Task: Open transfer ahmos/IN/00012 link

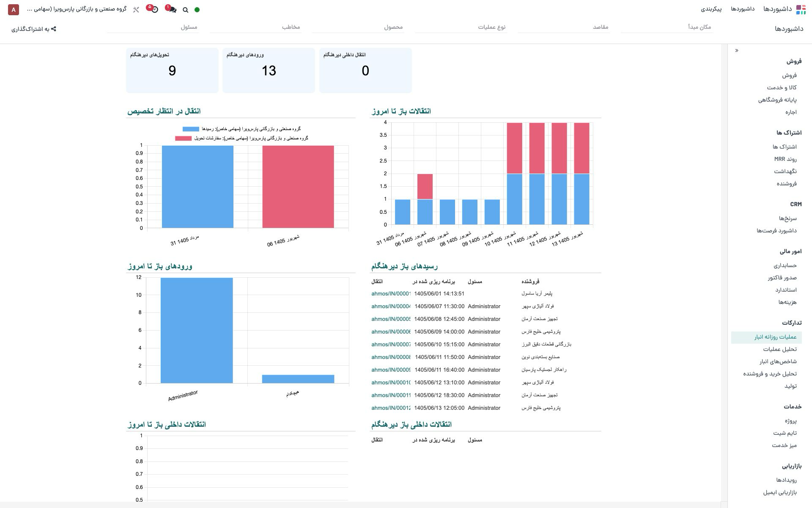Action: [x=391, y=408]
